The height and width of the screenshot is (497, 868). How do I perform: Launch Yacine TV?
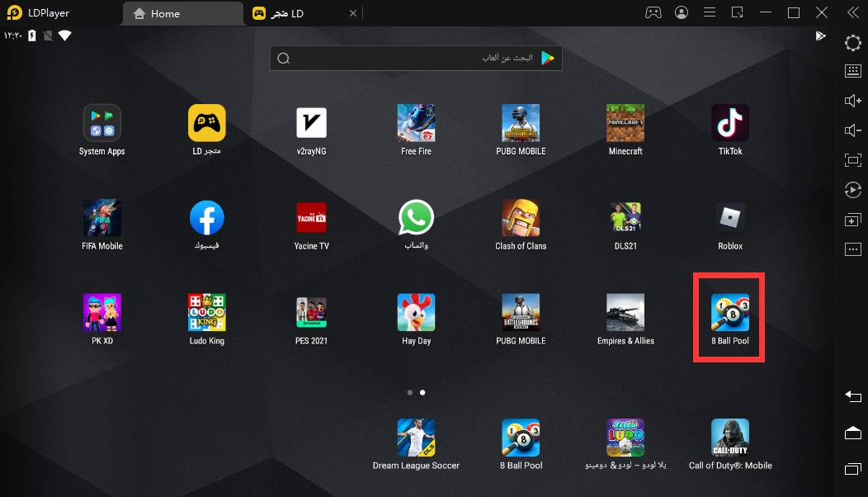click(x=311, y=218)
